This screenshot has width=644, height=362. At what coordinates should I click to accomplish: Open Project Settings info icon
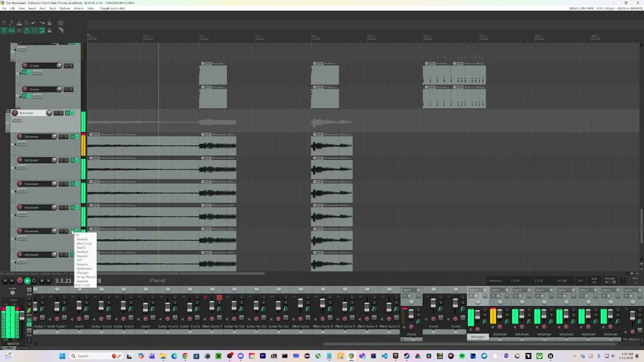pyautogui.click(x=27, y=23)
